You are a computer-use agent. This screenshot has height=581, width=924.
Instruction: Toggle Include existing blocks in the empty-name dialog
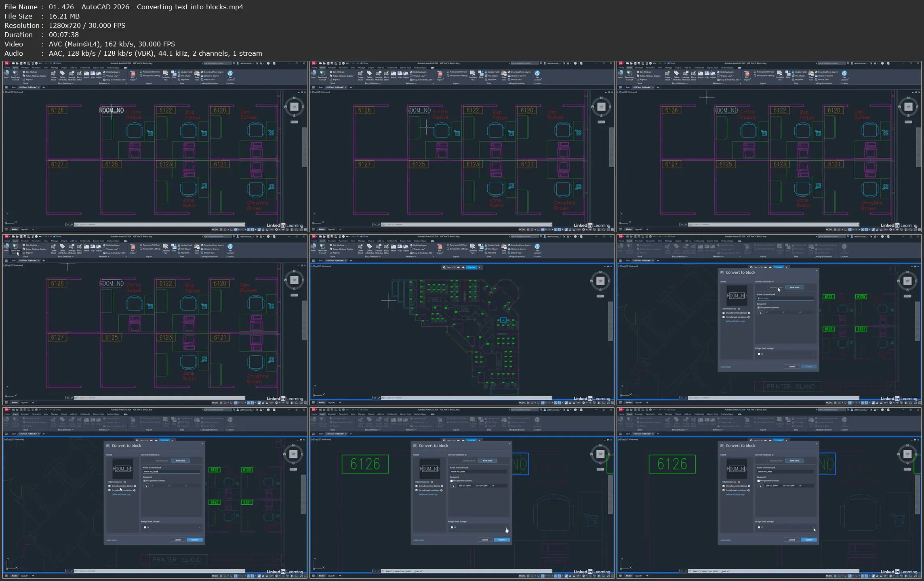(724, 313)
